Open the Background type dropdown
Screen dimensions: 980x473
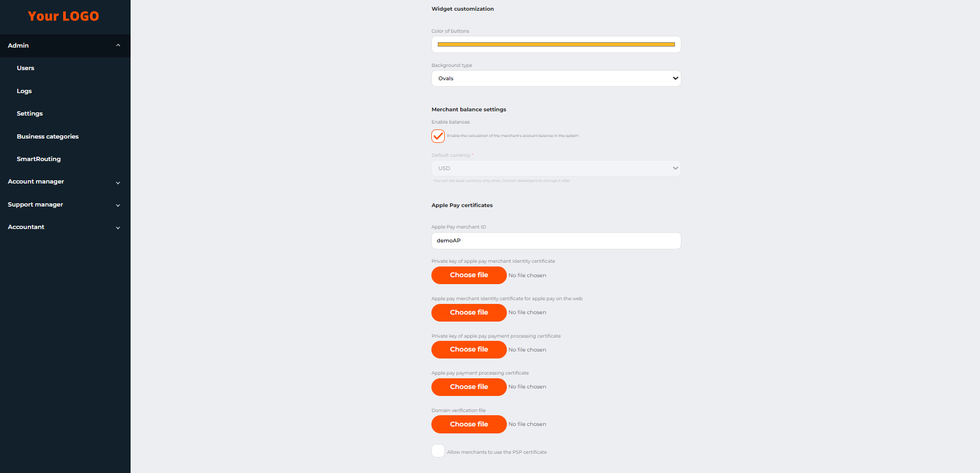pyautogui.click(x=556, y=79)
